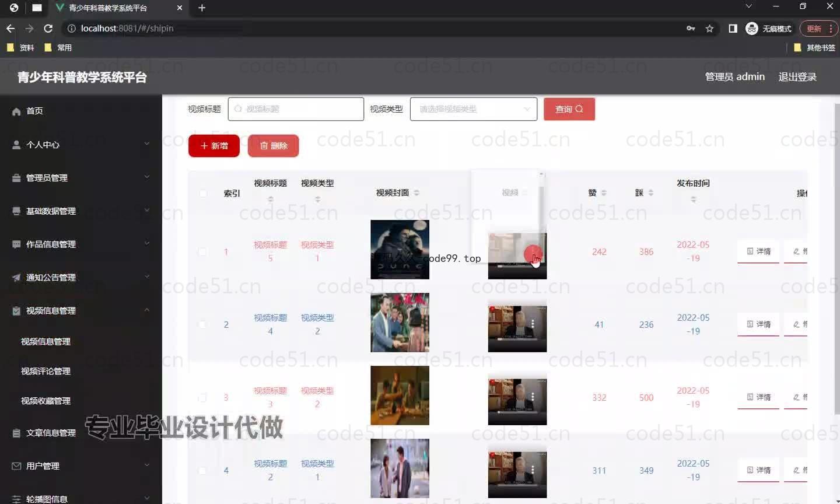Expand the 通知公告管理 menu chevron
Image resolution: width=840 pixels, height=504 pixels.
point(147,276)
